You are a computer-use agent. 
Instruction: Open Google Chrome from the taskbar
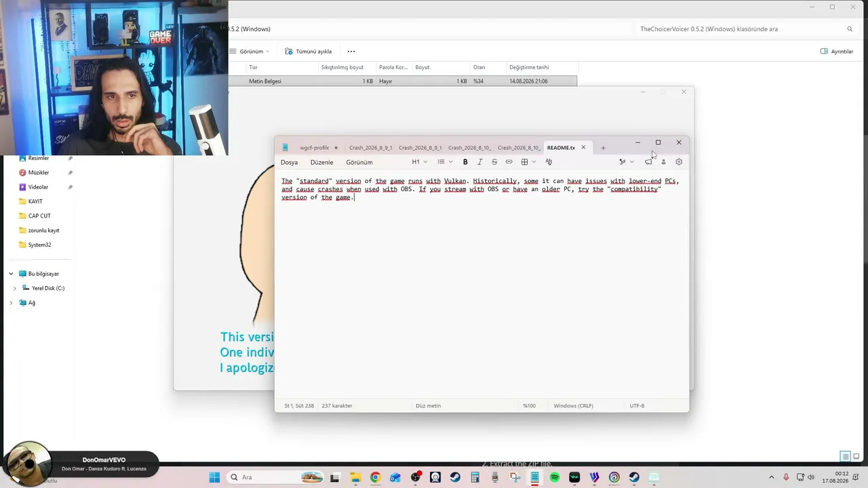375,477
